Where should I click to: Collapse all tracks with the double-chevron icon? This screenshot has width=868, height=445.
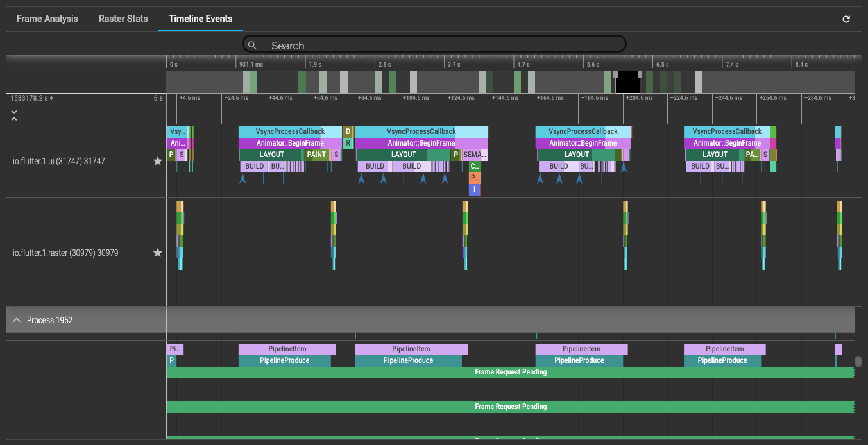14,115
